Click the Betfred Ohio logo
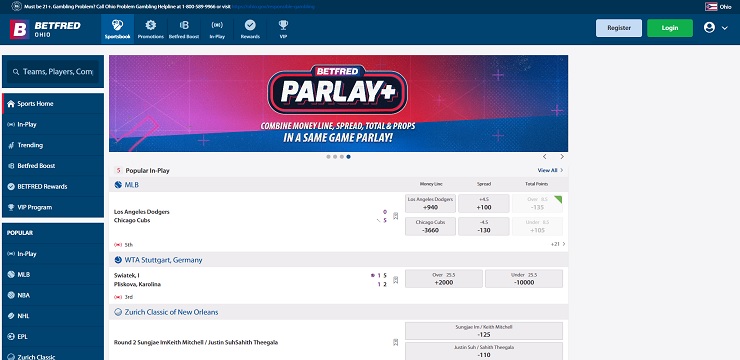The height and width of the screenshot is (360, 740). pyautogui.click(x=45, y=29)
